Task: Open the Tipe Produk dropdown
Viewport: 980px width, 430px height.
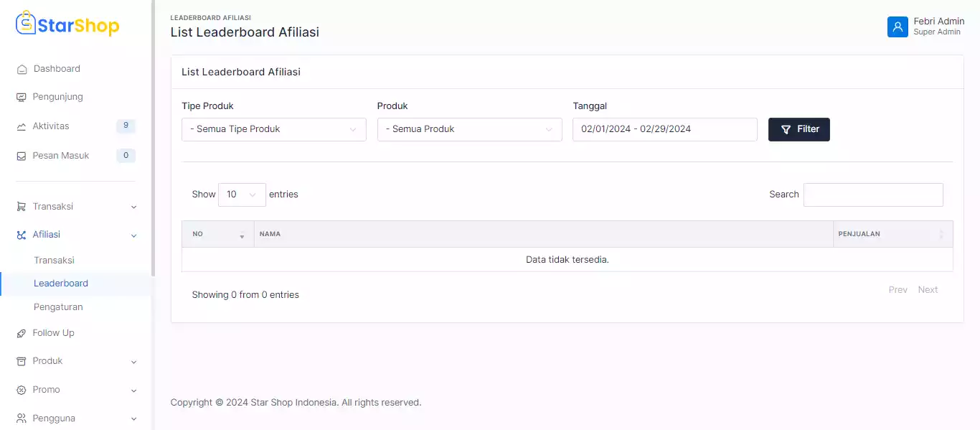Action: 273,129
